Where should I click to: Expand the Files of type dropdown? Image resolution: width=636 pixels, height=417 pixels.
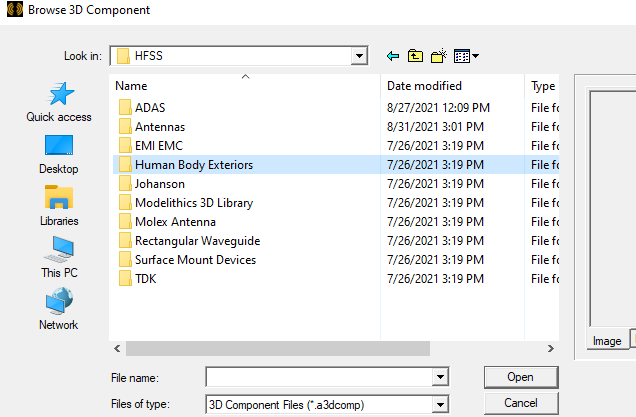[x=440, y=404]
